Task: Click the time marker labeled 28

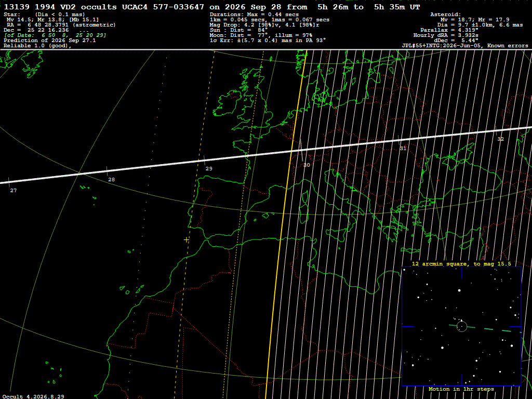Action: (x=111, y=179)
